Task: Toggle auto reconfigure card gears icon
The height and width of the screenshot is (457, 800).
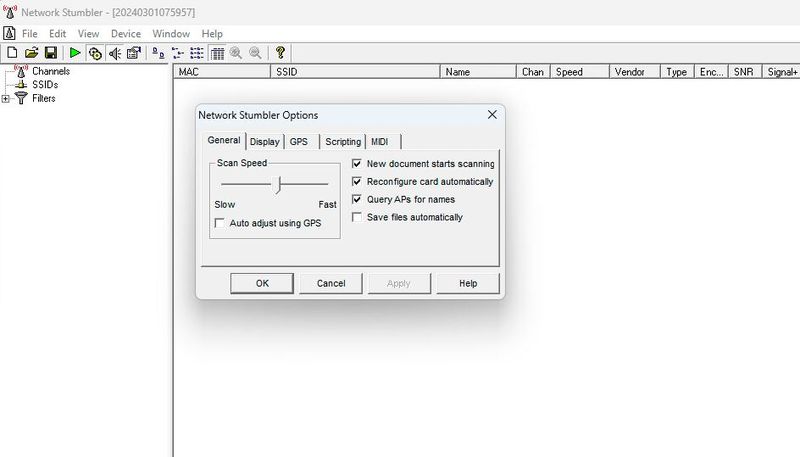Action: [x=95, y=53]
